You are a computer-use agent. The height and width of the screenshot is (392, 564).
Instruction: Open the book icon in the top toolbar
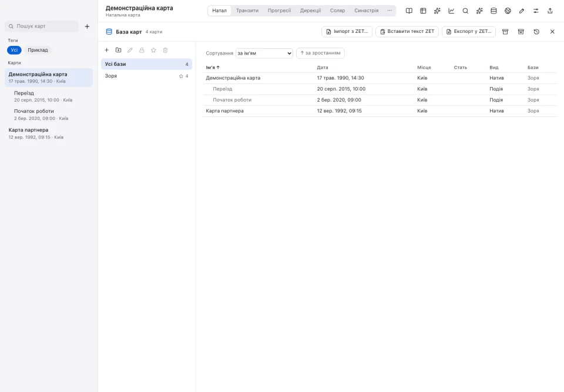(409, 11)
